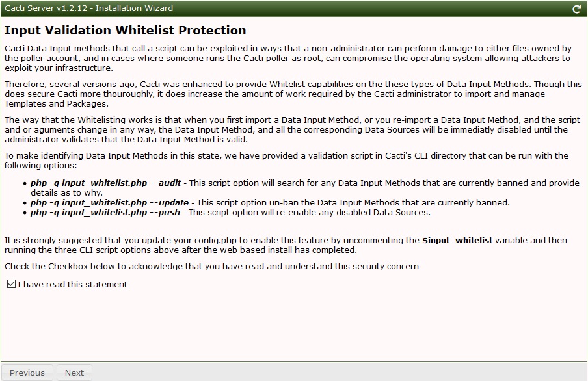Select the 'php -q input_whitelist.php --push' command text
The image size is (588, 381).
pyautogui.click(x=105, y=212)
